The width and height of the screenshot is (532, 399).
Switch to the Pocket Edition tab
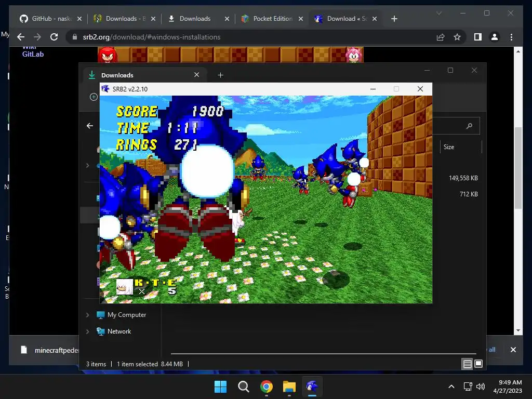point(272,19)
